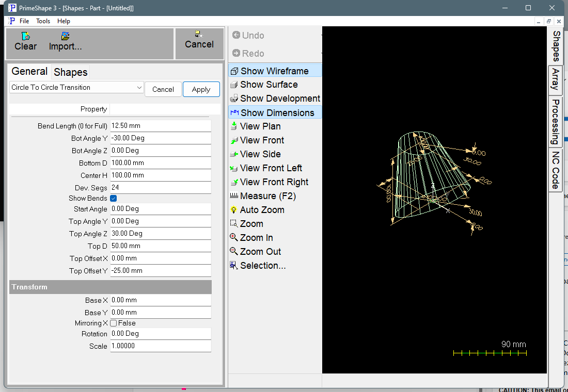
Task: Switch to View Side icon
Action: point(234,154)
